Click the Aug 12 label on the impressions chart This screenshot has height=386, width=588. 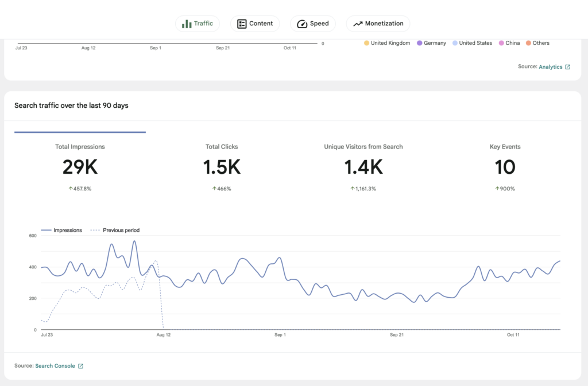coord(164,335)
